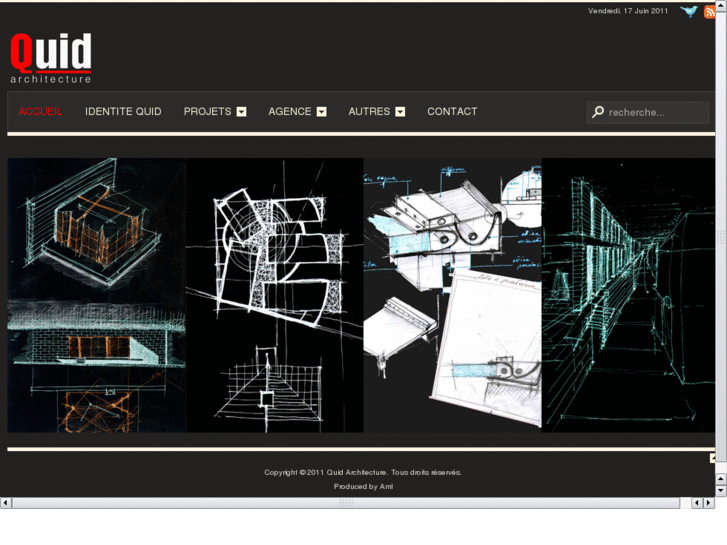Viewport: 727px width, 545px height.
Task: Open the orange RSS feed icon
Action: click(709, 12)
